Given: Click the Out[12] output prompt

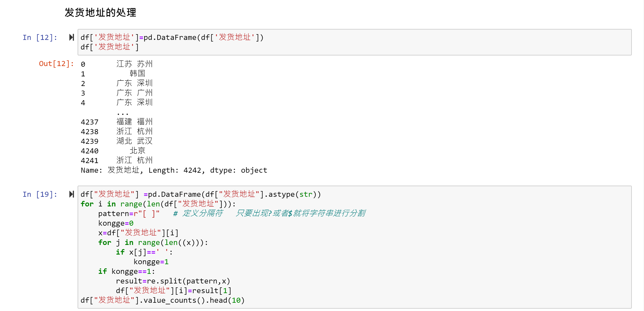Looking at the screenshot, I should pos(56,64).
